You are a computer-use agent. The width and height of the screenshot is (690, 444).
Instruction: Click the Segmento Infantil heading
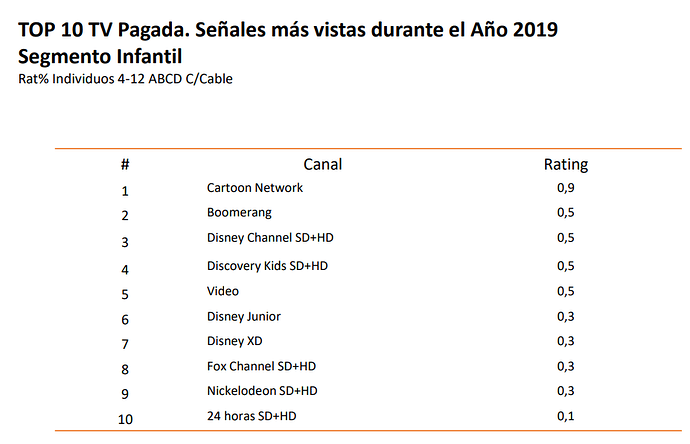pos(100,56)
